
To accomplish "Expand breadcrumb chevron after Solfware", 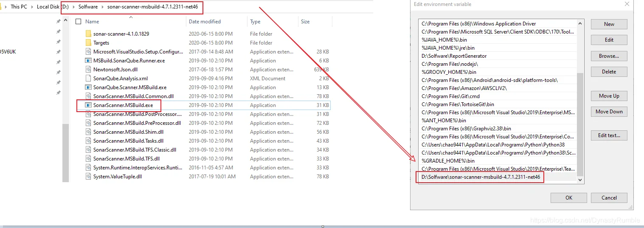I will pos(102,7).
